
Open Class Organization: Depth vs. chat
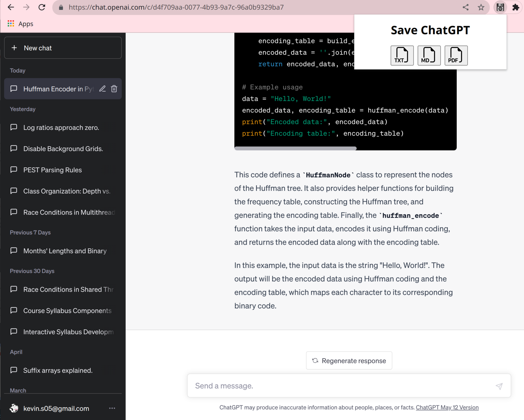pyautogui.click(x=63, y=191)
